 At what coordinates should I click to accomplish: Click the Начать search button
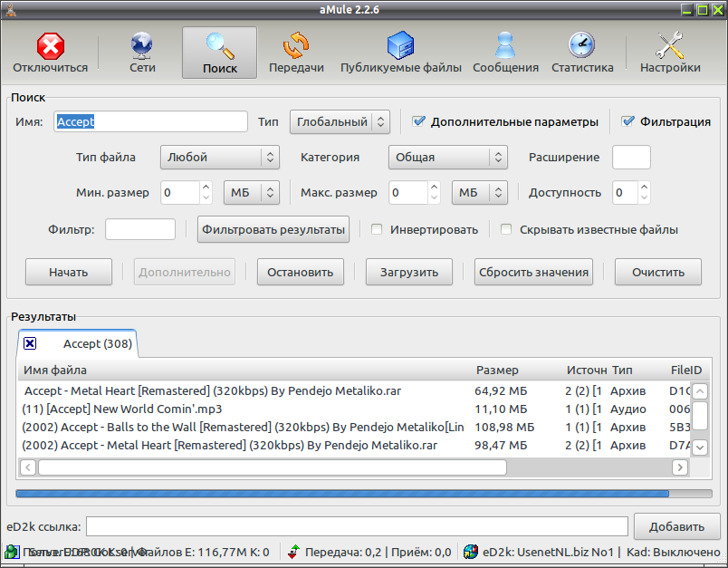point(69,272)
